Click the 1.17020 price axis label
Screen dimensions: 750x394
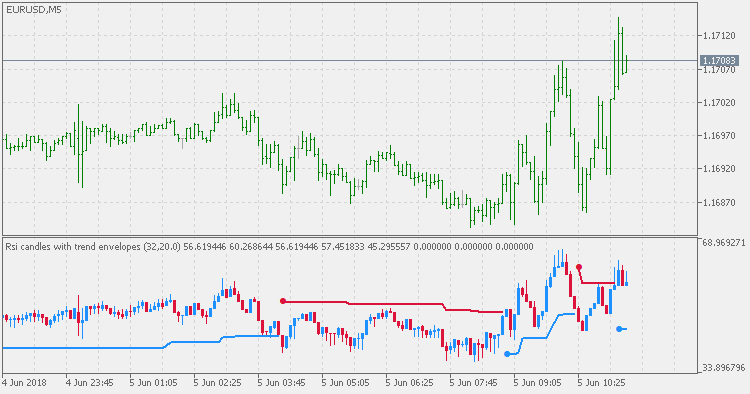point(719,103)
